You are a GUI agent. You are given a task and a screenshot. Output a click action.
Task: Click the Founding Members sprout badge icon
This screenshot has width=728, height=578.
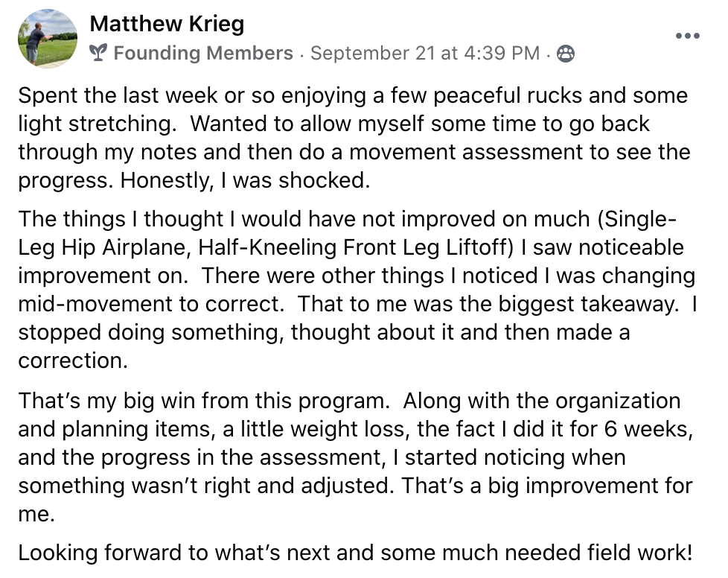point(98,53)
